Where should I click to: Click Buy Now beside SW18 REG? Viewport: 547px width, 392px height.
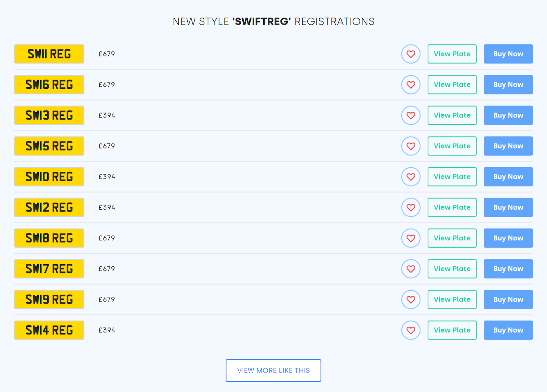pyautogui.click(x=508, y=238)
